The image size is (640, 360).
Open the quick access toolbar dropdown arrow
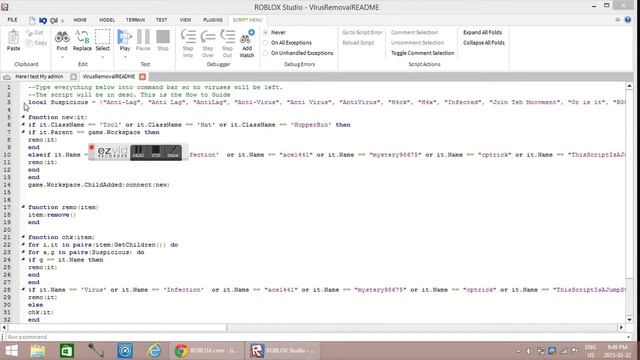pyautogui.click(x=62, y=20)
